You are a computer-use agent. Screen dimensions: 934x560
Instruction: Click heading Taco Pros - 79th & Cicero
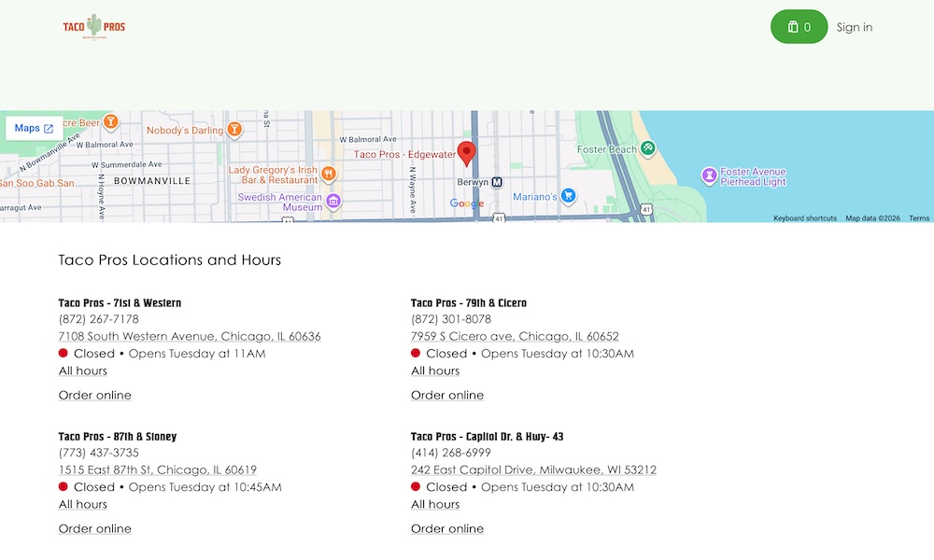point(469,303)
